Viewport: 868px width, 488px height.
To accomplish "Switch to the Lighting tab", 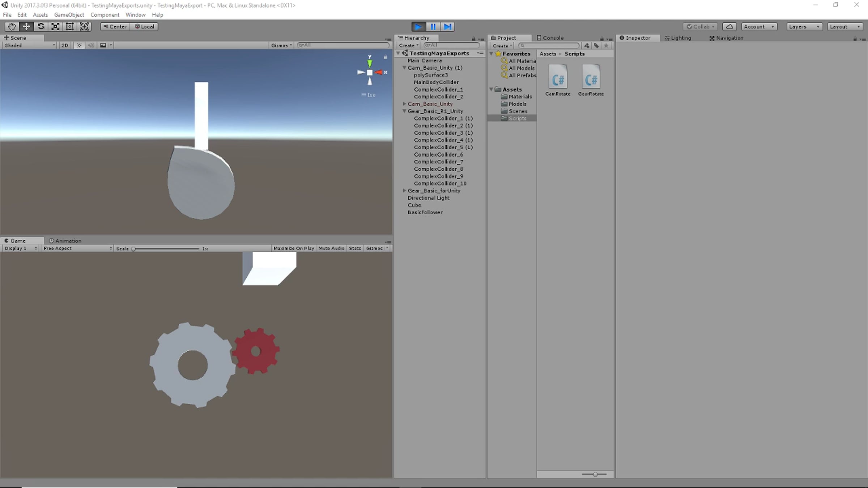I will pos(678,38).
